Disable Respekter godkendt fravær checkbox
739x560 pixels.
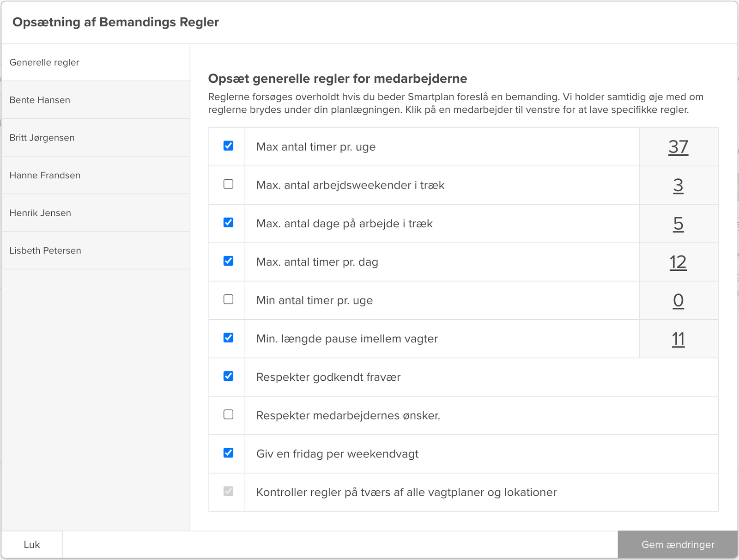click(x=228, y=376)
